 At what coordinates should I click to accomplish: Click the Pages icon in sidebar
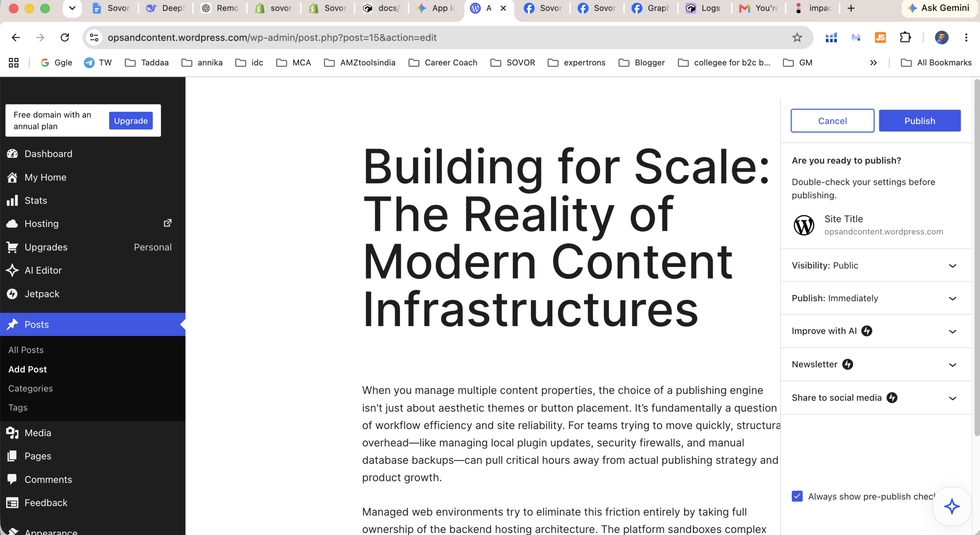pos(12,456)
